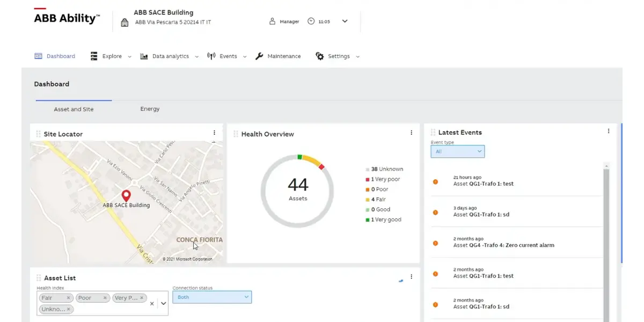644x322 pixels.
Task: Click the Asset List drag handle
Action: coord(38,277)
